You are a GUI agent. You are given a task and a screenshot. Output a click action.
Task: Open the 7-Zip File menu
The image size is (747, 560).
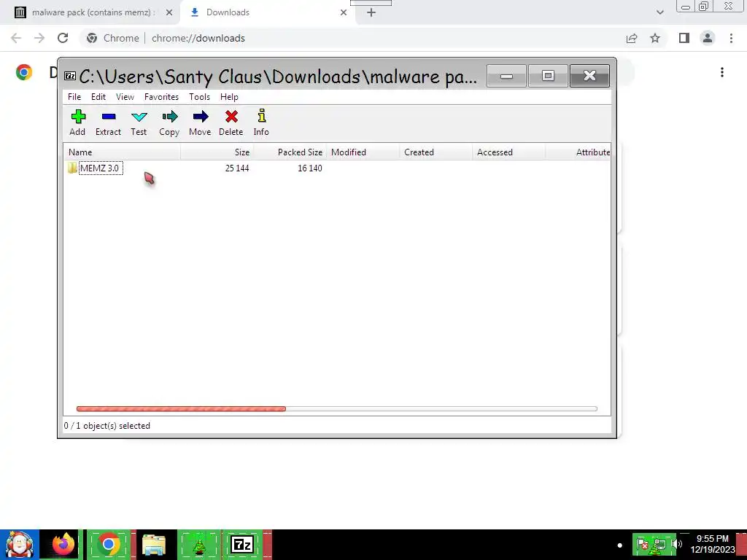click(x=74, y=97)
